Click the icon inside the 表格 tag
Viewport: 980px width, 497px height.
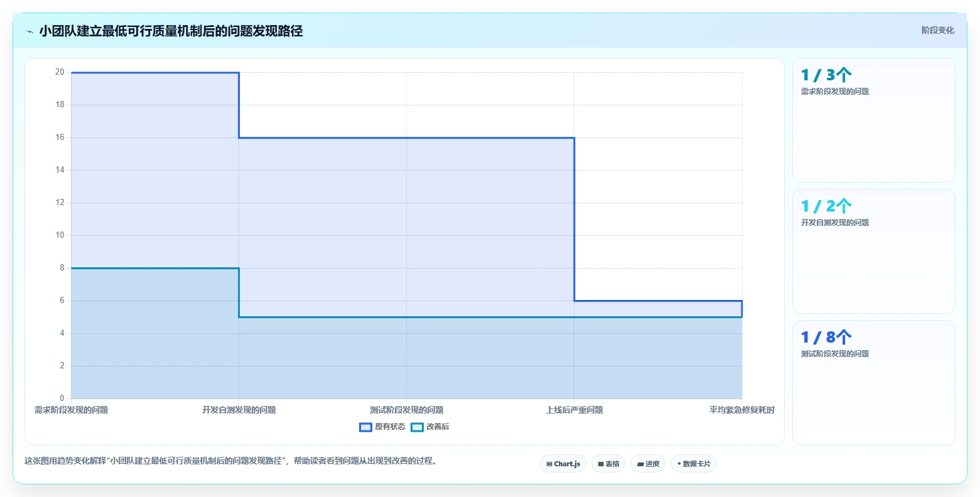[x=601, y=464]
